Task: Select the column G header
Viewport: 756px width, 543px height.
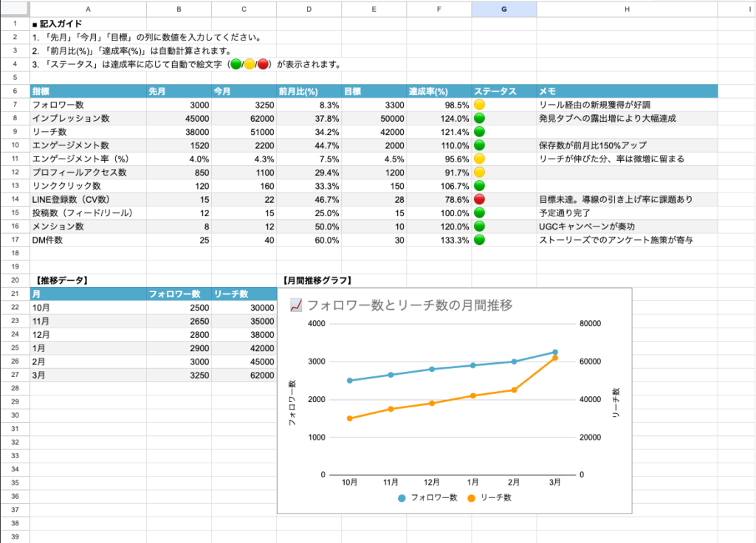Action: pos(504,9)
